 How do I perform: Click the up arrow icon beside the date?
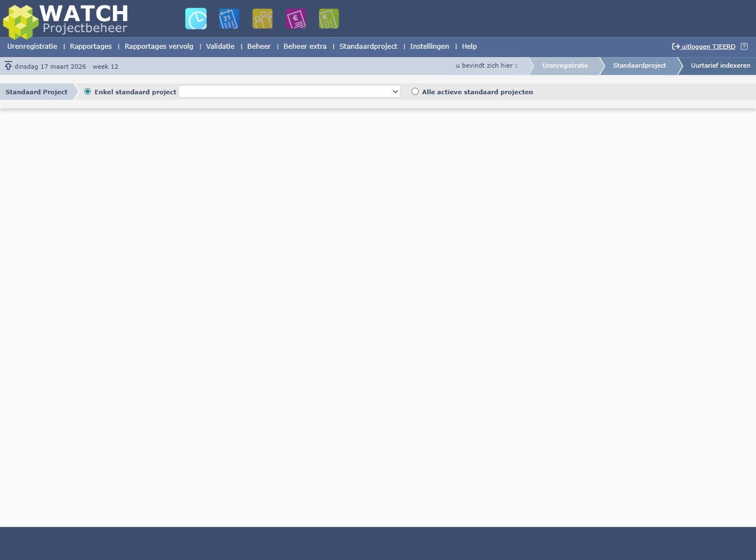click(8, 66)
